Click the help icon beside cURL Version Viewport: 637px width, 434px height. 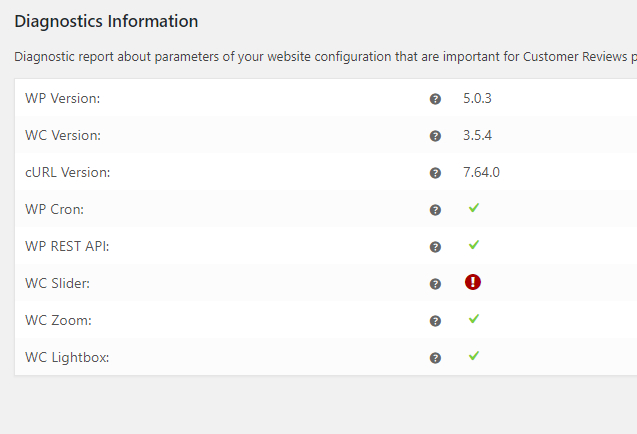[435, 173]
